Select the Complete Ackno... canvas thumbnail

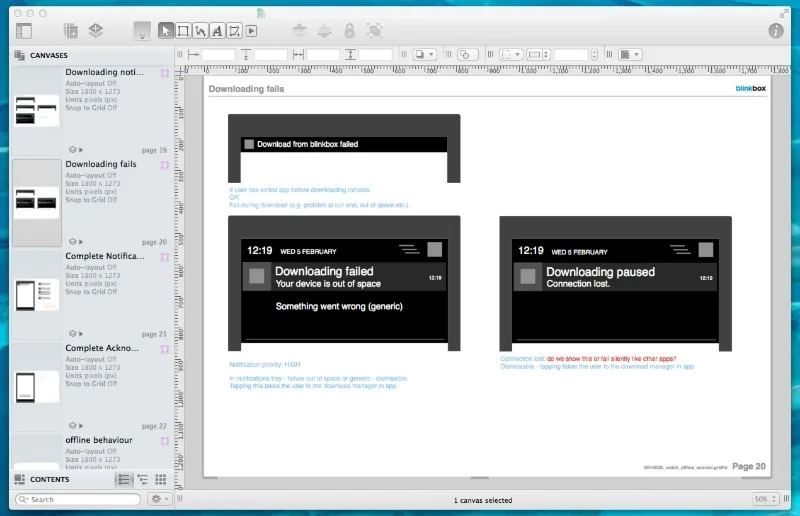point(37,386)
